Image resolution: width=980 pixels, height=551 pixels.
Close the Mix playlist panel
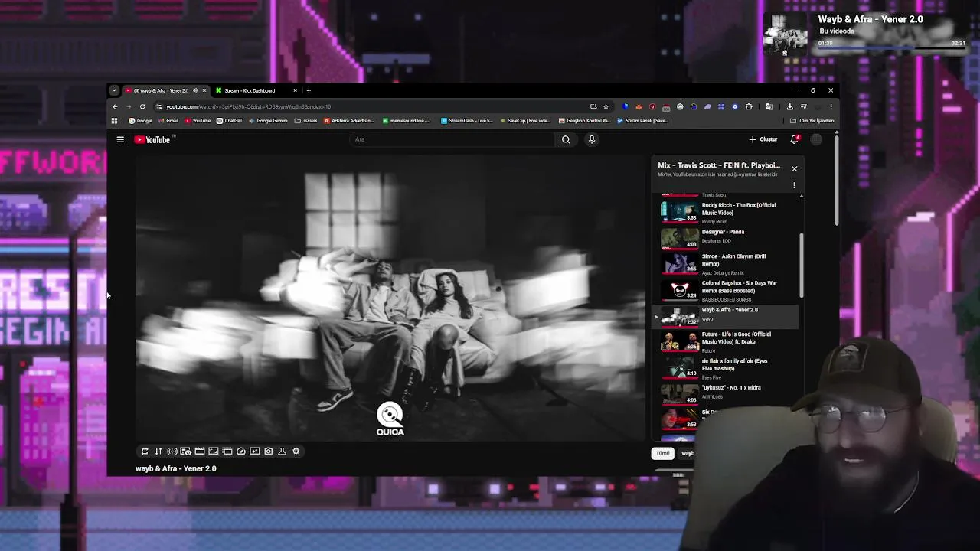(794, 168)
